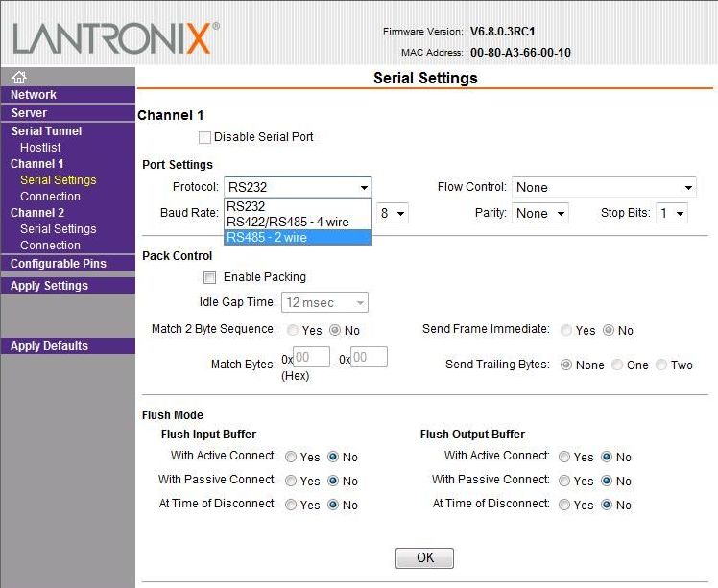
Task: Set Flush Input With Active Connect to Yes
Action: click(x=291, y=457)
